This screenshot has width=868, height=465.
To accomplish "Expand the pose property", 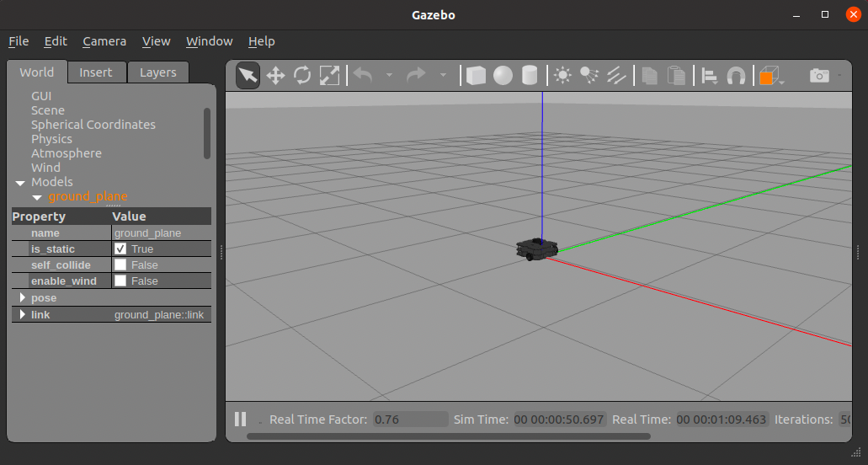I will [x=23, y=298].
